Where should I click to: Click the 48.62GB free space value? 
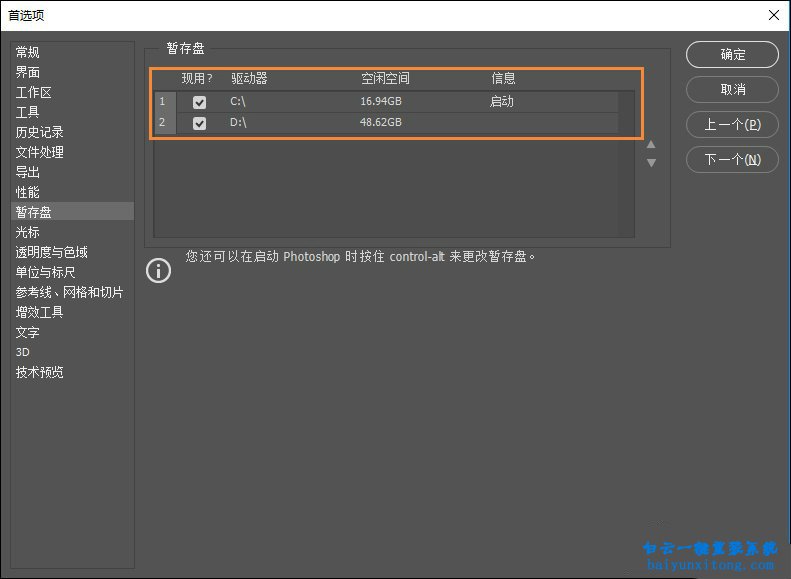click(381, 122)
